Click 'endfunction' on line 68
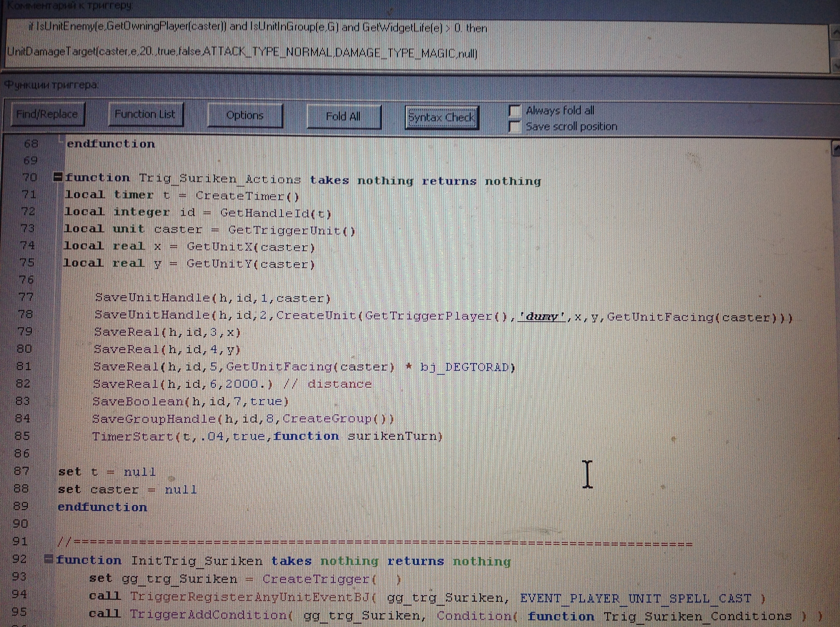The image size is (840, 627). coord(111,144)
